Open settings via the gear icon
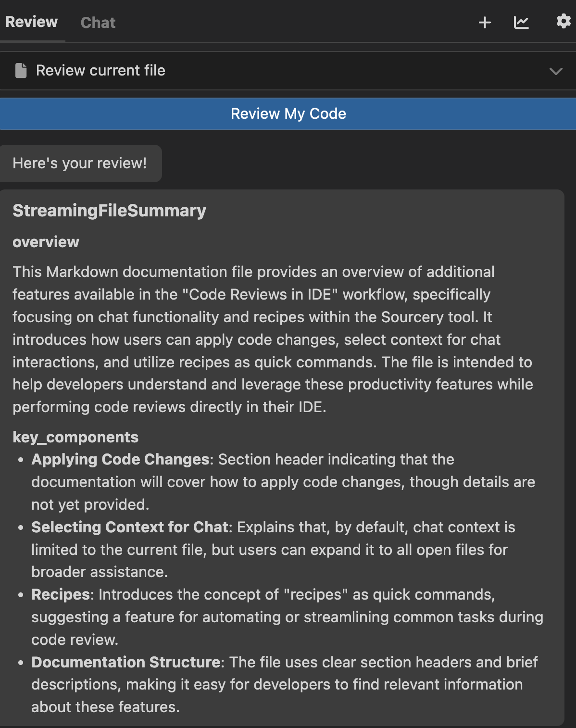 point(563,22)
